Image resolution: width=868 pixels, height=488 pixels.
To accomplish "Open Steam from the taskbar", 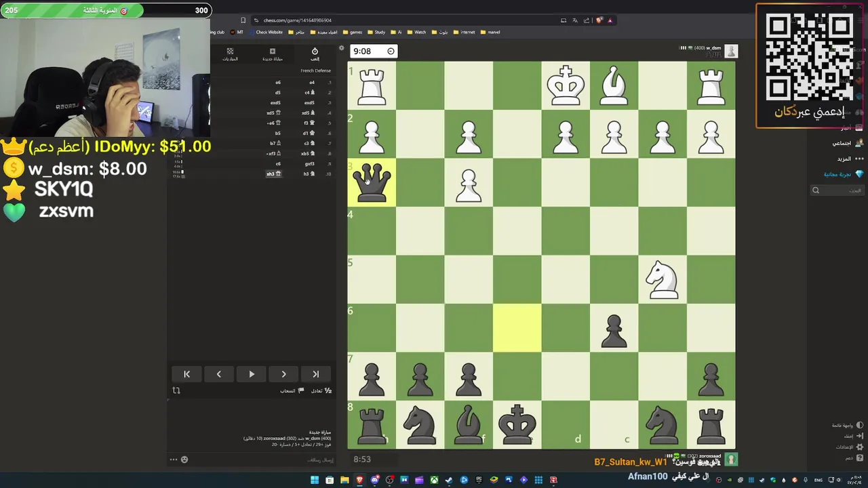I will (x=449, y=480).
